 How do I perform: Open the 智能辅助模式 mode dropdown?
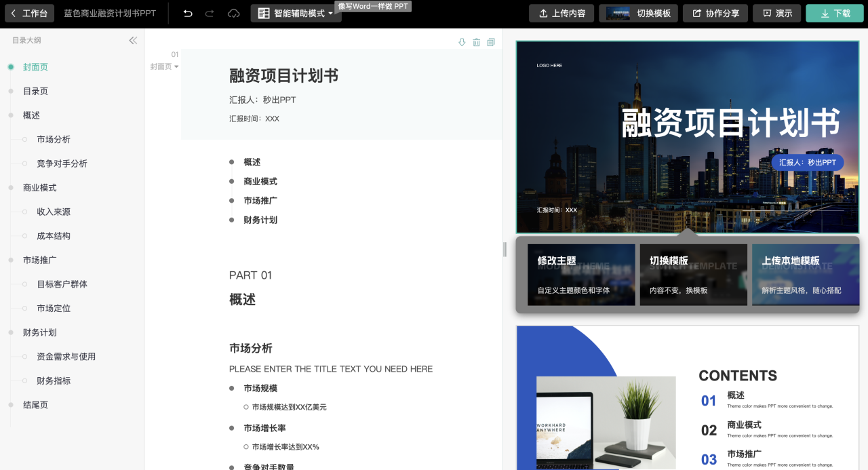tap(296, 14)
